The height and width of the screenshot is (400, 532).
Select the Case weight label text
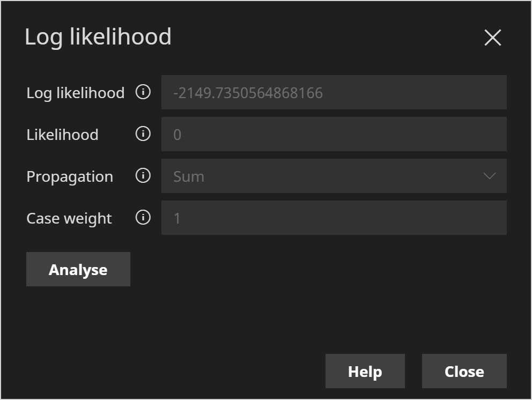pos(69,218)
